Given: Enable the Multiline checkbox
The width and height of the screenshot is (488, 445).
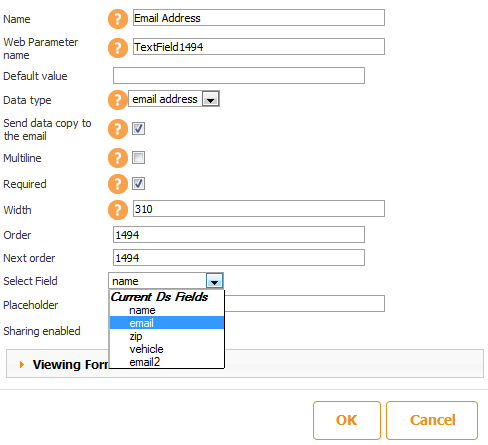Looking at the screenshot, I should pos(138,158).
